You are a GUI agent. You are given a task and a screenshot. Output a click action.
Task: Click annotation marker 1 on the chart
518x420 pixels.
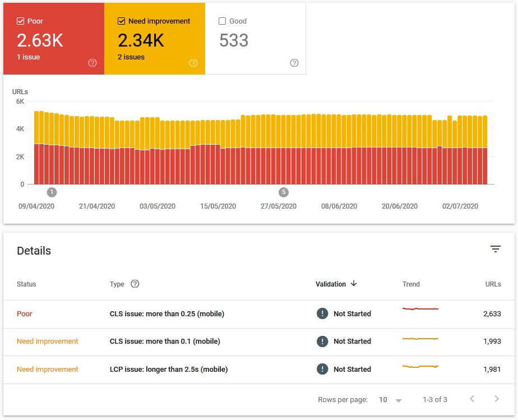pos(52,192)
